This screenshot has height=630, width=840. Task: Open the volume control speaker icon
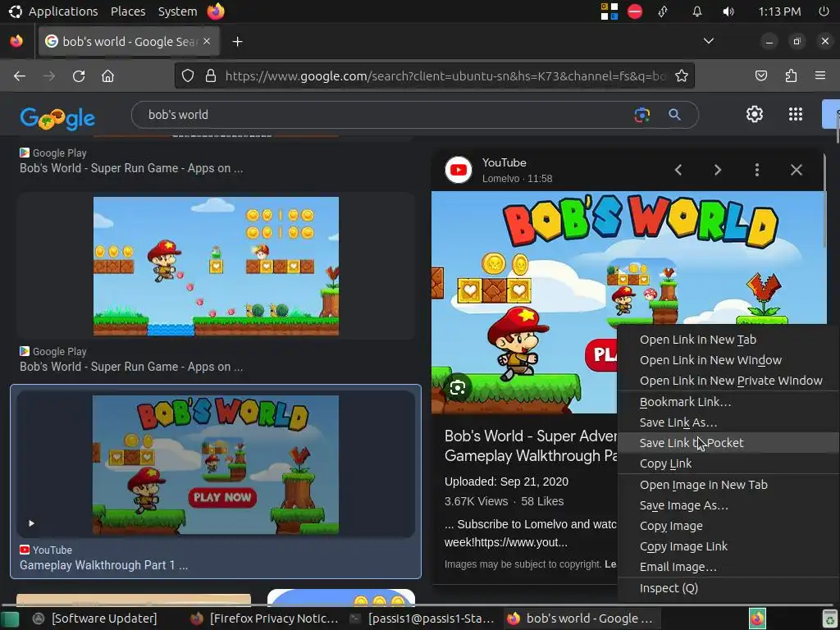728,11
